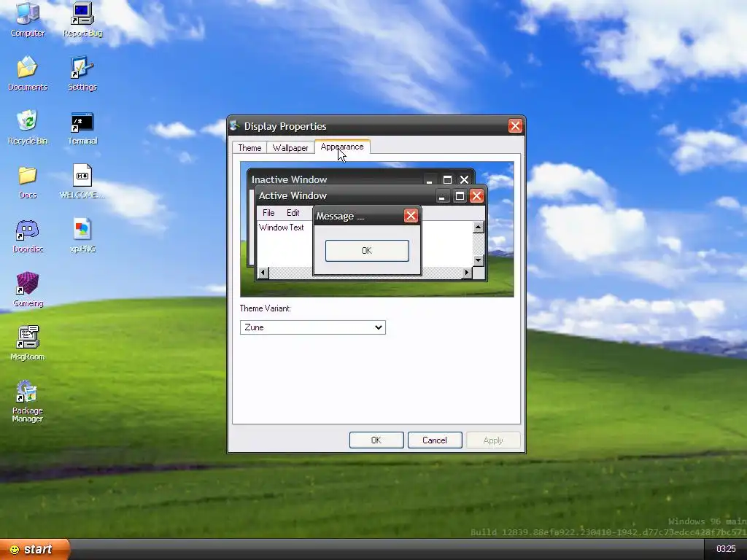Open the start menu
747x560 pixels.
[35, 550]
